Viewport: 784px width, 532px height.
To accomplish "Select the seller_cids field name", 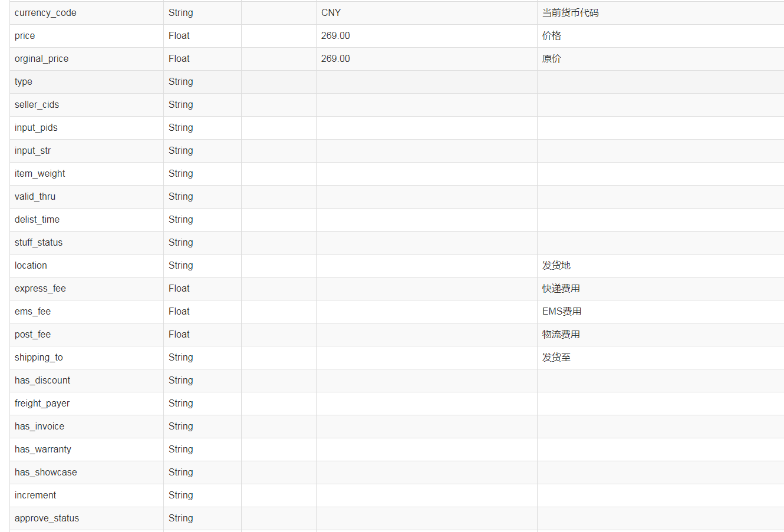I will 37,105.
